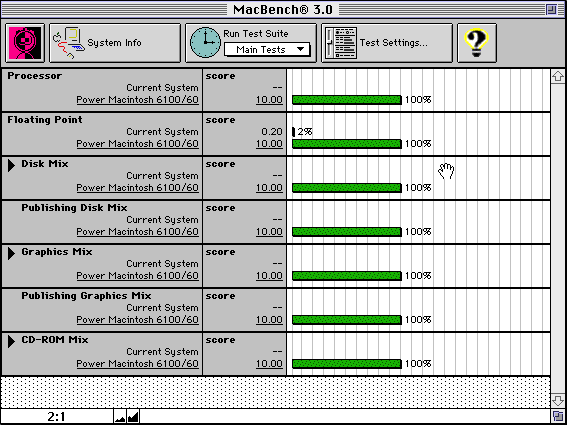Click the window resize grow box icon

tap(558, 416)
